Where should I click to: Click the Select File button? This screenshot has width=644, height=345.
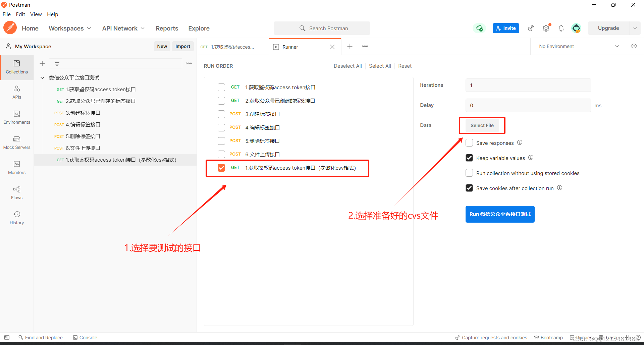tap(482, 125)
